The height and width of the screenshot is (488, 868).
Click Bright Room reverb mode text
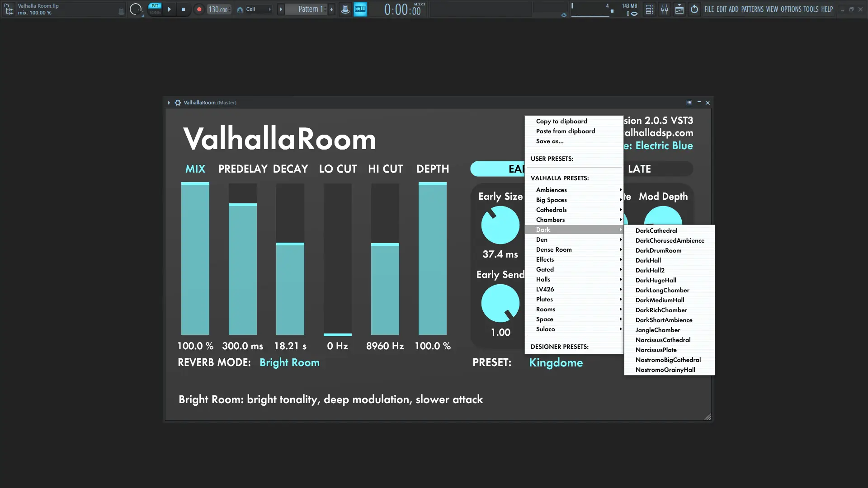pos(289,362)
